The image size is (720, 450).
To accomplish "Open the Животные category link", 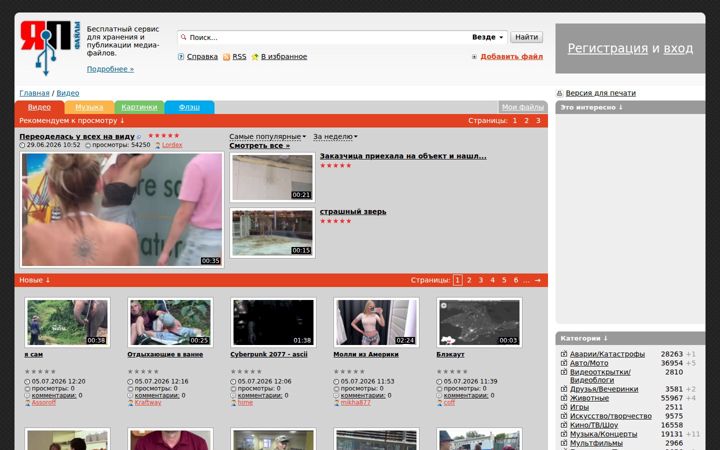I will click(589, 398).
